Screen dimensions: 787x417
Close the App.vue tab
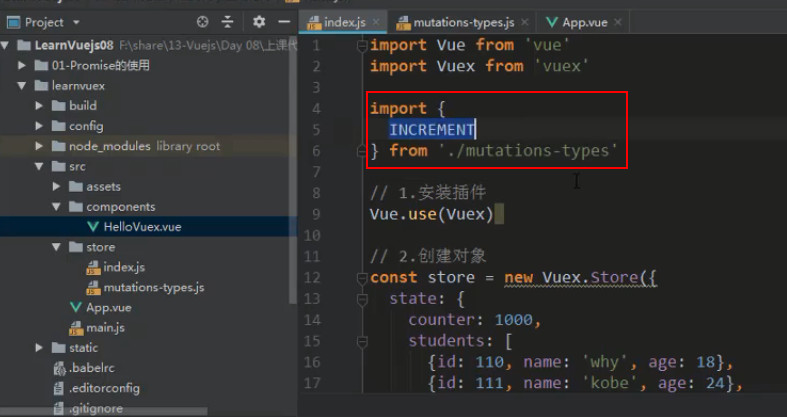(618, 22)
